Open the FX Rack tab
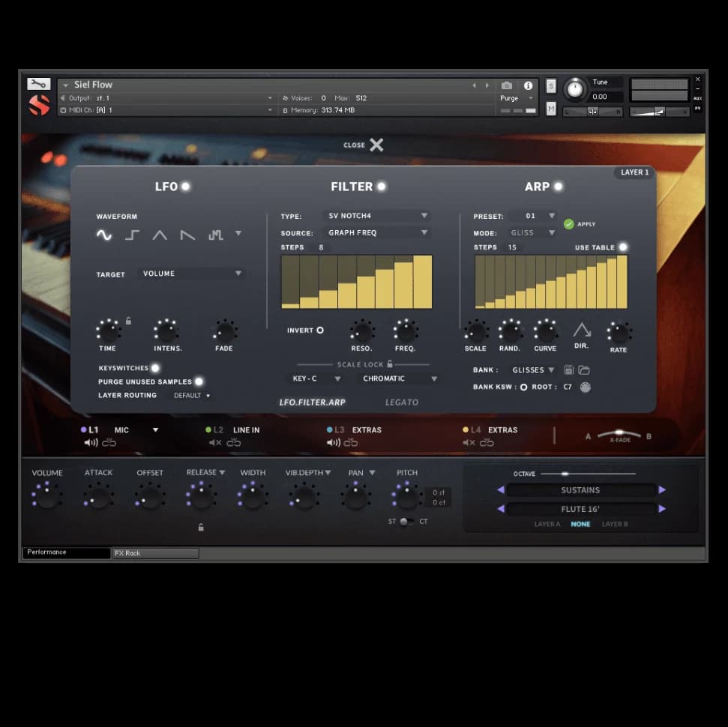The height and width of the screenshot is (727, 728). [x=155, y=553]
